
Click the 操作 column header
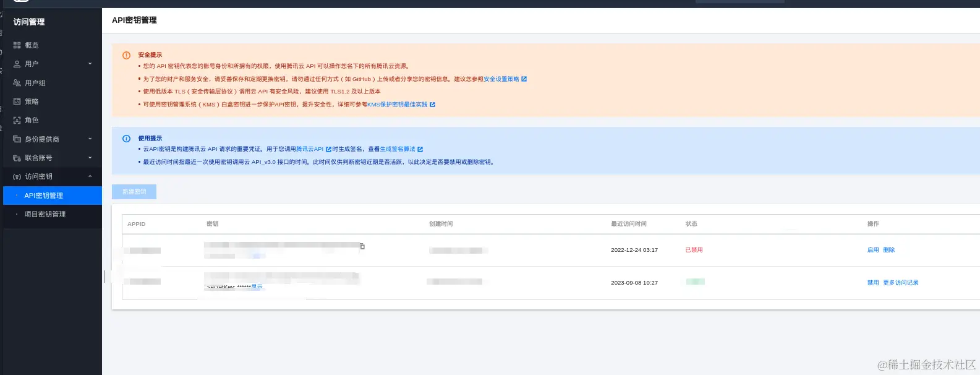coord(873,224)
